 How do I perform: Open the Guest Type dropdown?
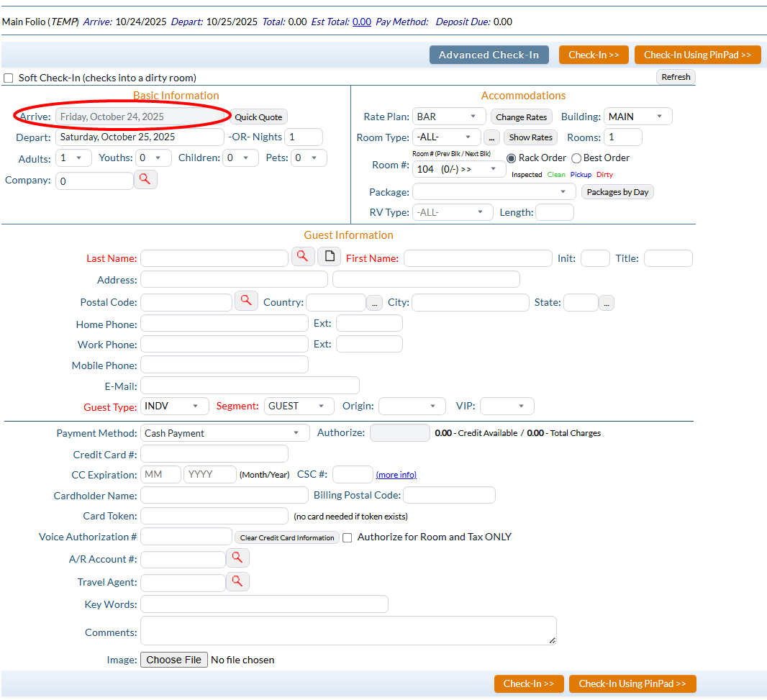tap(175, 406)
